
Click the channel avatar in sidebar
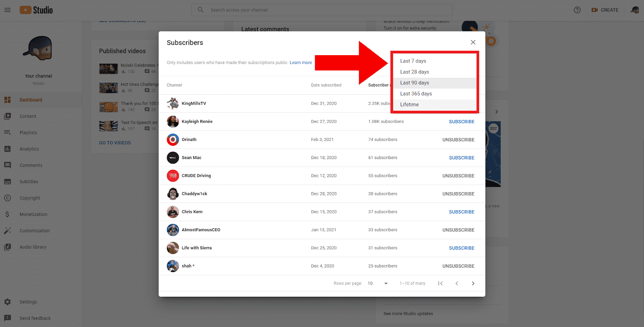click(x=38, y=48)
